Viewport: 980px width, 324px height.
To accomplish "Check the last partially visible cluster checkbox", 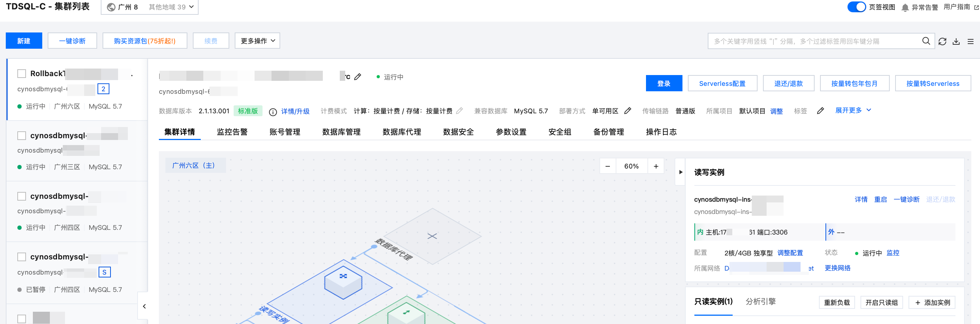I will click(x=22, y=319).
